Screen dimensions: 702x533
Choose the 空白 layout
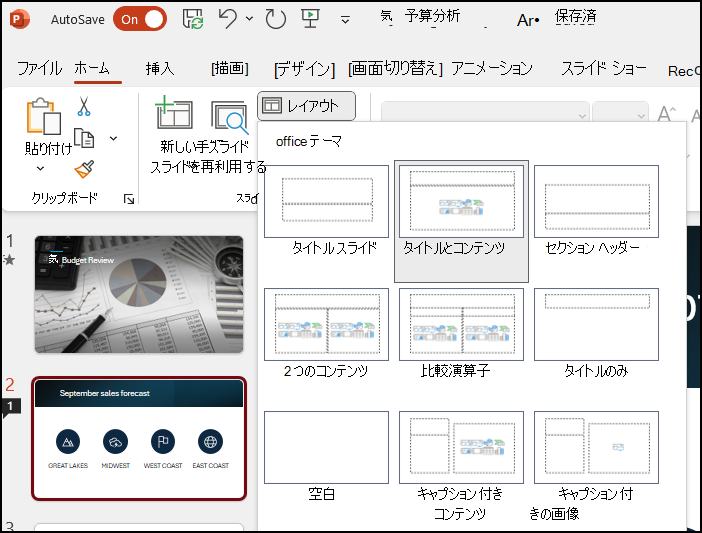326,456
